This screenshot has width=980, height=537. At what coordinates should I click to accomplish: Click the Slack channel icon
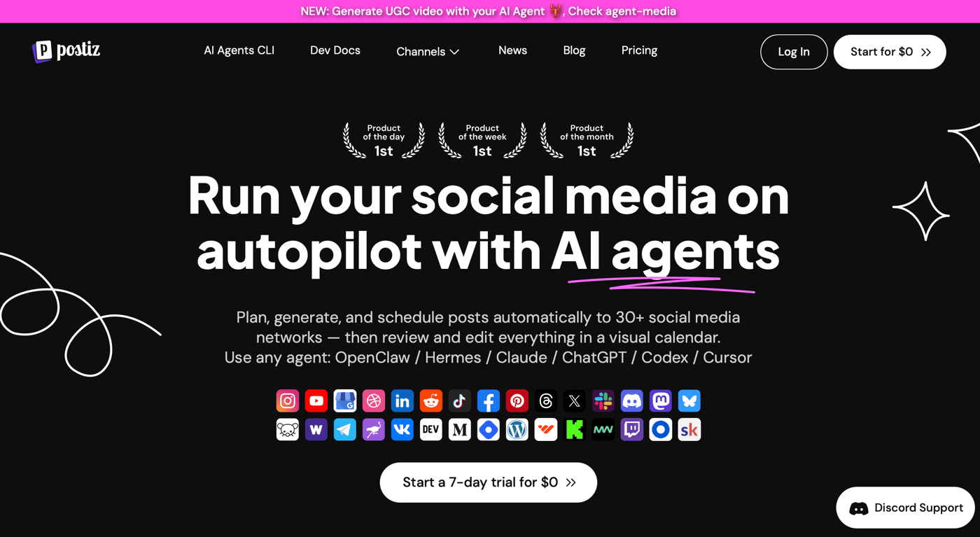coord(603,400)
